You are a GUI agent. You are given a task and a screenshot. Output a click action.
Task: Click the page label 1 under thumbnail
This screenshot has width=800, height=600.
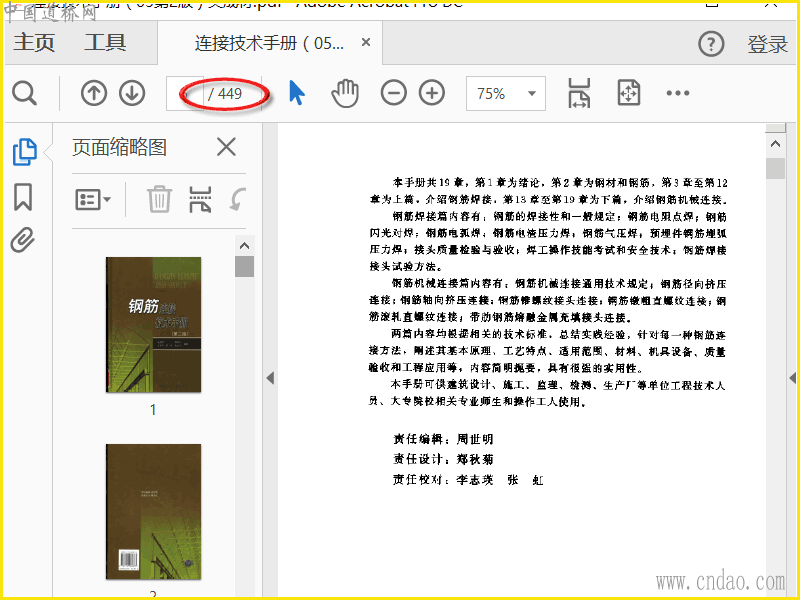(x=153, y=410)
